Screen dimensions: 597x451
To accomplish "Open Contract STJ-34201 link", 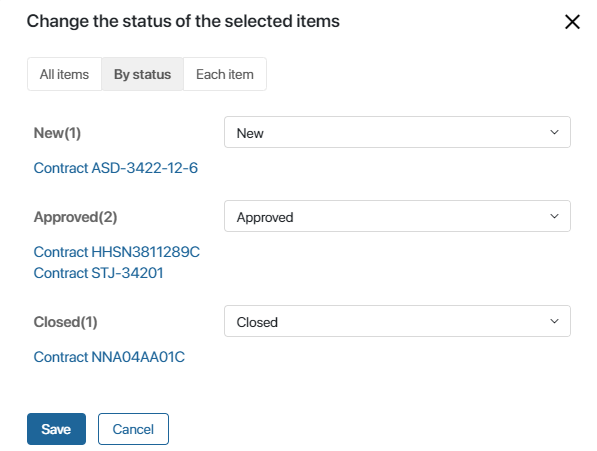I will (x=98, y=273).
